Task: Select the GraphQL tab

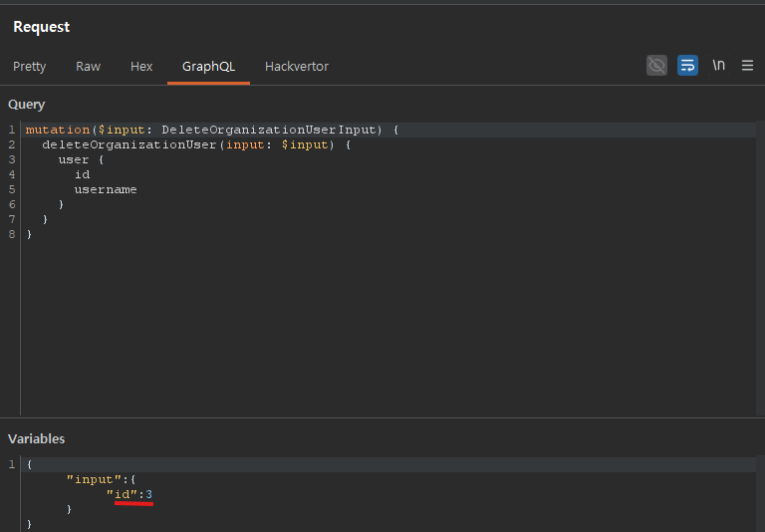Action: click(x=208, y=67)
